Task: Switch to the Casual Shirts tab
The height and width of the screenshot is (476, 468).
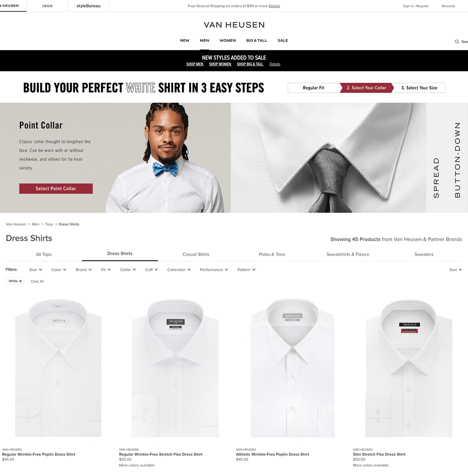Action: click(196, 254)
